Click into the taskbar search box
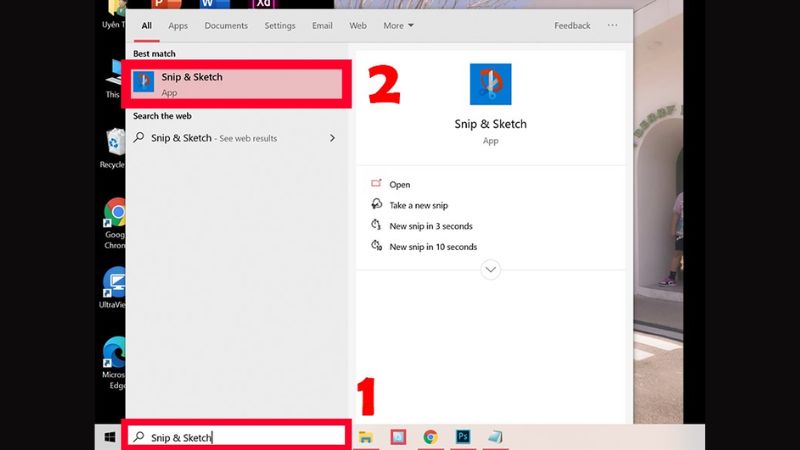The height and width of the screenshot is (450, 800). 236,437
